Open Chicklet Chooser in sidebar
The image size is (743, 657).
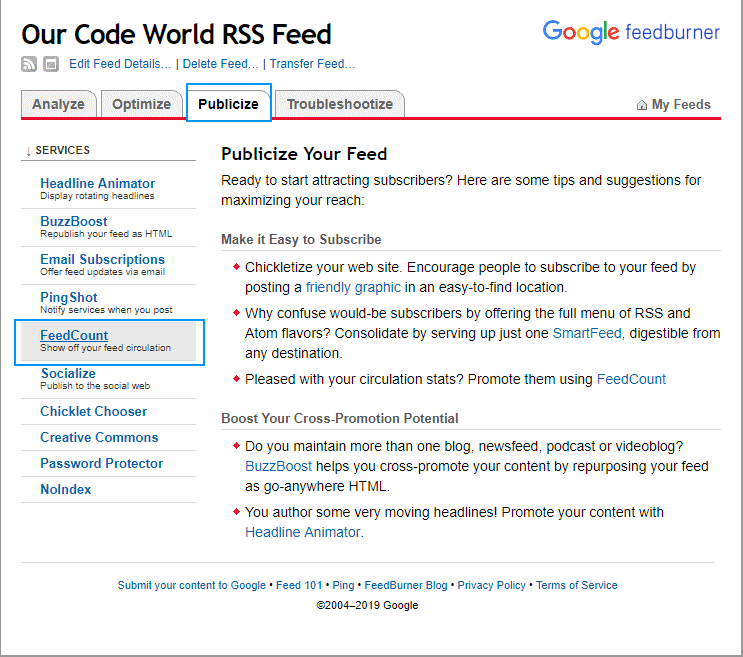pyautogui.click(x=93, y=411)
